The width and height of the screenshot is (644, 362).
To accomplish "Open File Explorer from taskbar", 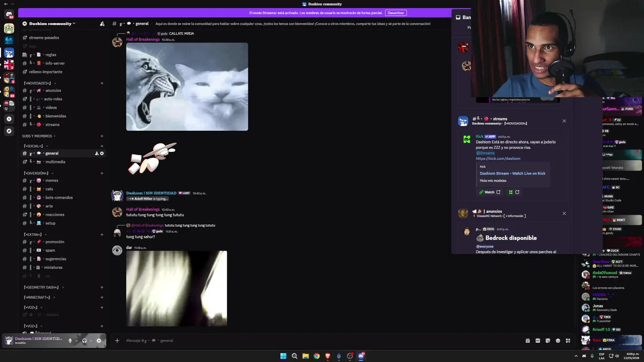I will pyautogui.click(x=305, y=356).
